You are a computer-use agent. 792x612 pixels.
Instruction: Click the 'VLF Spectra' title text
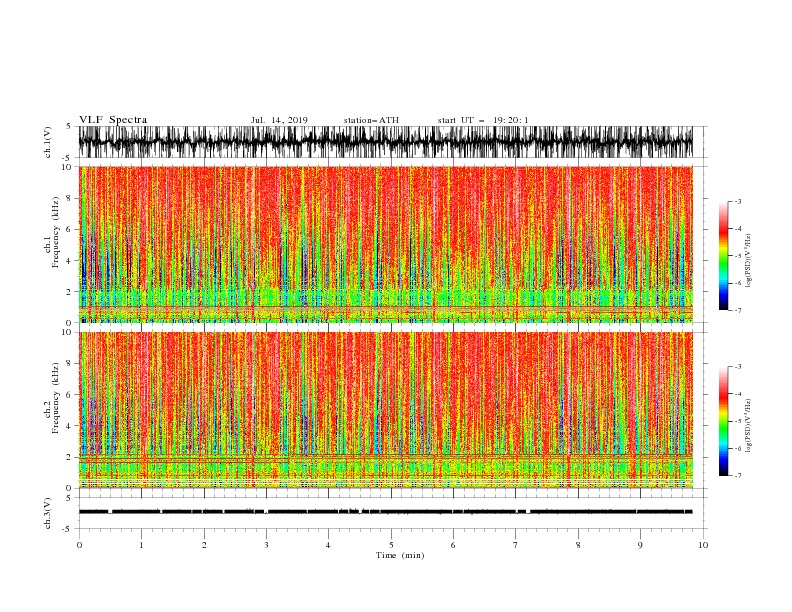[x=113, y=120]
